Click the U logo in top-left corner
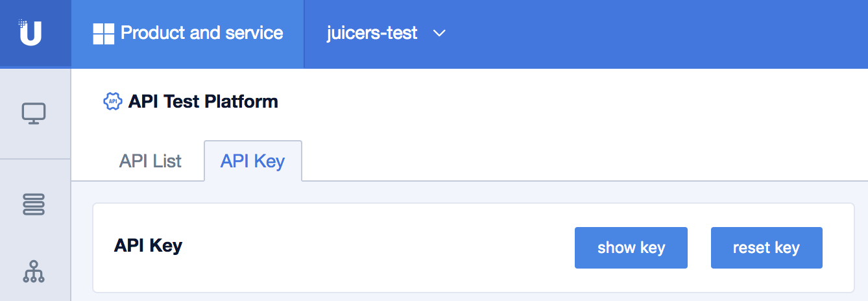The height and width of the screenshot is (301, 868). pos(30,33)
